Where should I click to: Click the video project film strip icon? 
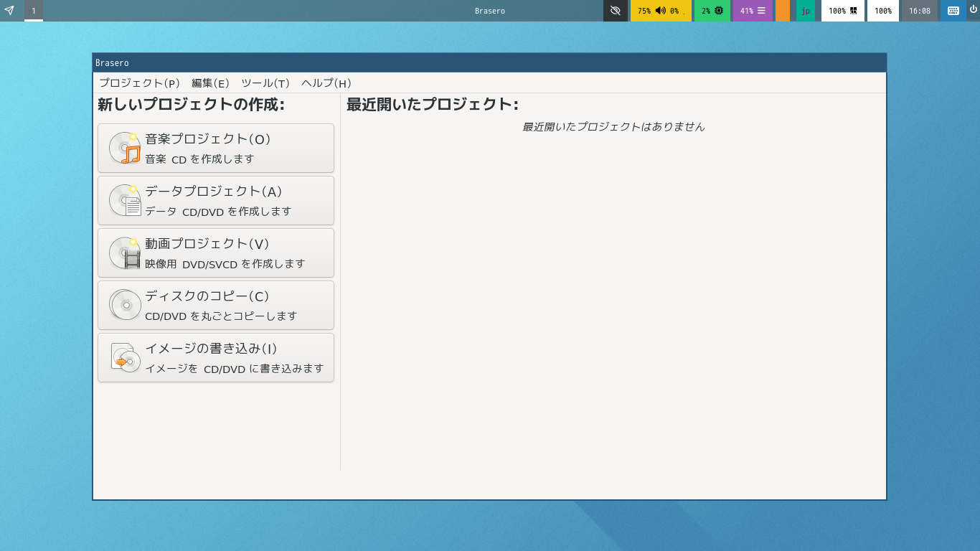125,253
